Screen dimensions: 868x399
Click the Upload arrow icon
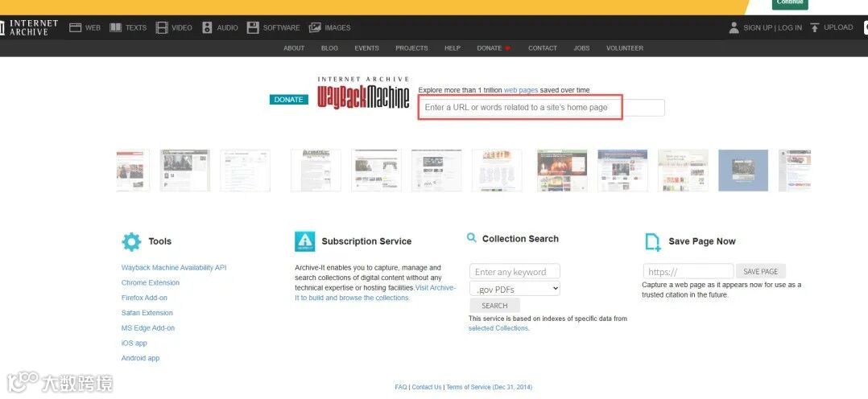click(815, 27)
